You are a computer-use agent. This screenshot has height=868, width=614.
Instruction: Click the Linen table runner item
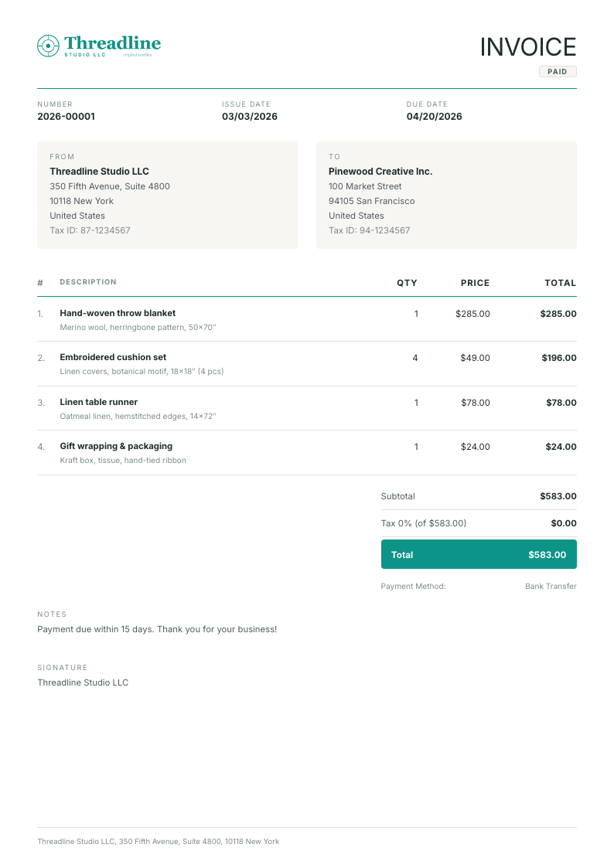pos(98,402)
